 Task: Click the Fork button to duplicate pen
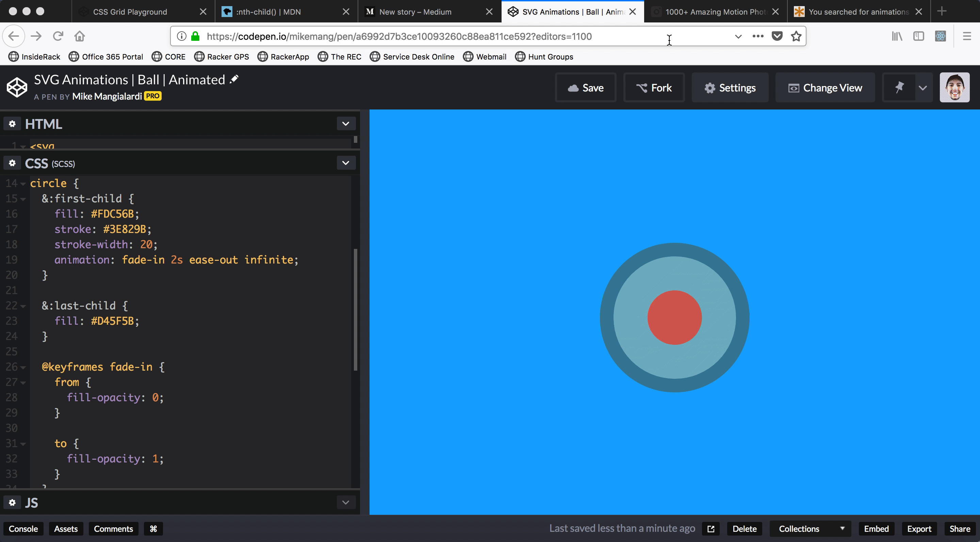(x=654, y=87)
